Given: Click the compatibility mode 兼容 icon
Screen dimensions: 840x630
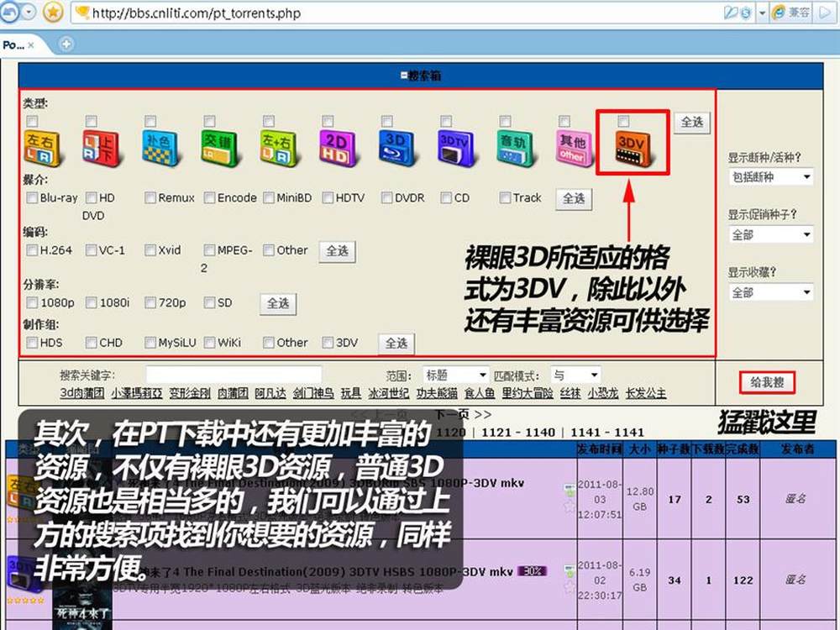Looking at the screenshot, I should (791, 13).
